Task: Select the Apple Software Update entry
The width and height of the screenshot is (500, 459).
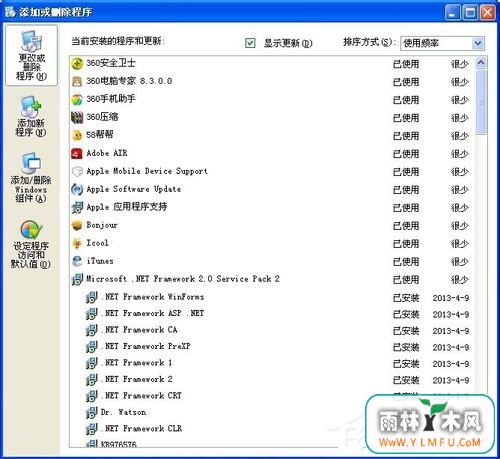Action: (271, 189)
